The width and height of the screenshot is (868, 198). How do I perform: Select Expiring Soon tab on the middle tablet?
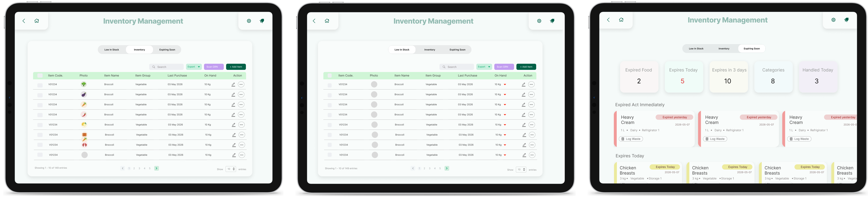457,49
